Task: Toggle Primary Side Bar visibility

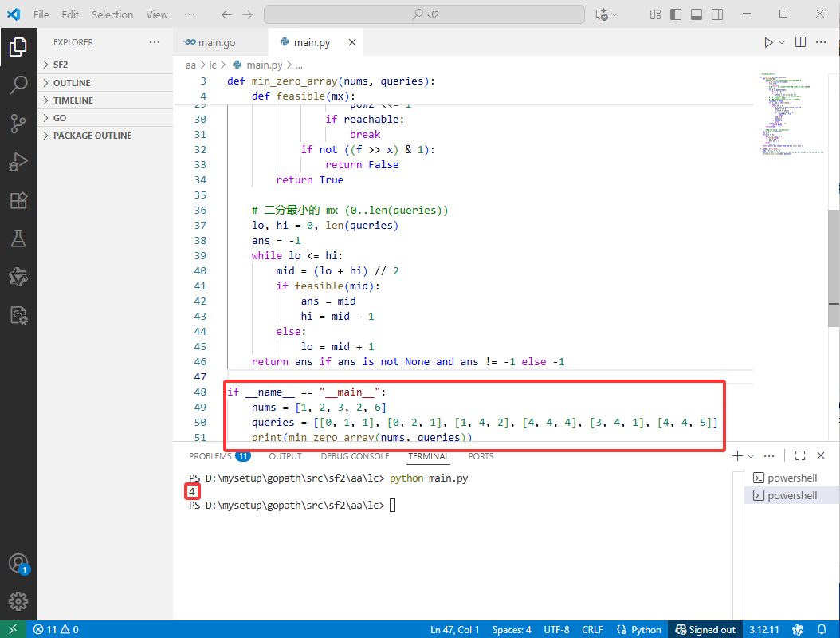Action: (676, 14)
